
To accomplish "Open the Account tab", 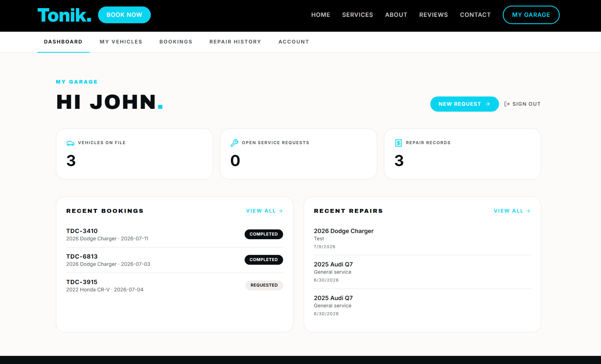I will click(294, 42).
